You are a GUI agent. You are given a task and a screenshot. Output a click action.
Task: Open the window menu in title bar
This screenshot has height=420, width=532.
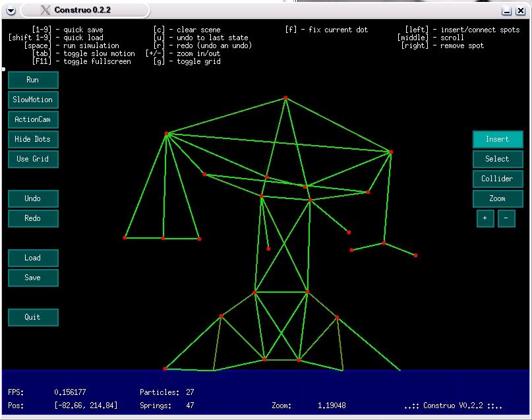pyautogui.click(x=10, y=10)
